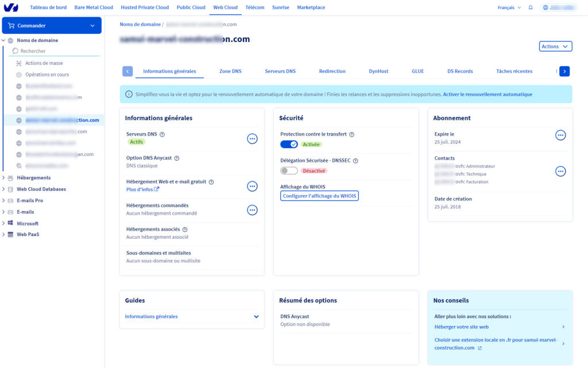Screen dimensions: 588x368
Task: Open the GLUE tab
Action: [x=418, y=71]
